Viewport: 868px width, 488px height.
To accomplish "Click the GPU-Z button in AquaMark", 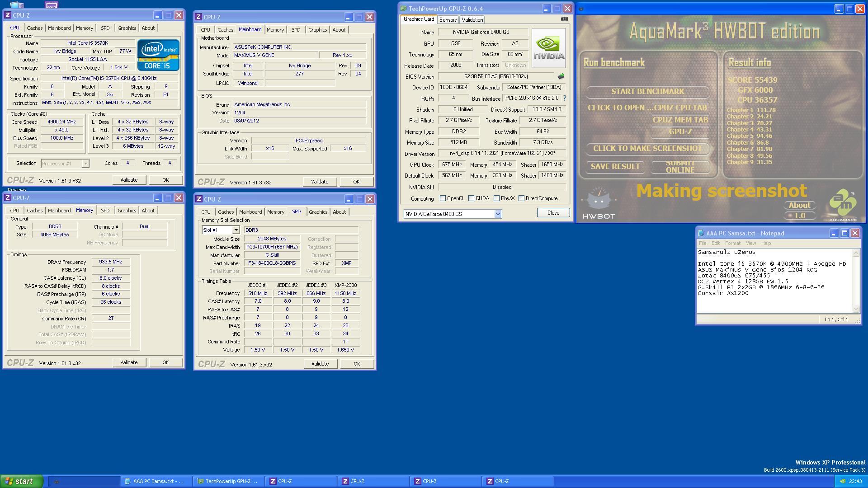I will click(680, 132).
